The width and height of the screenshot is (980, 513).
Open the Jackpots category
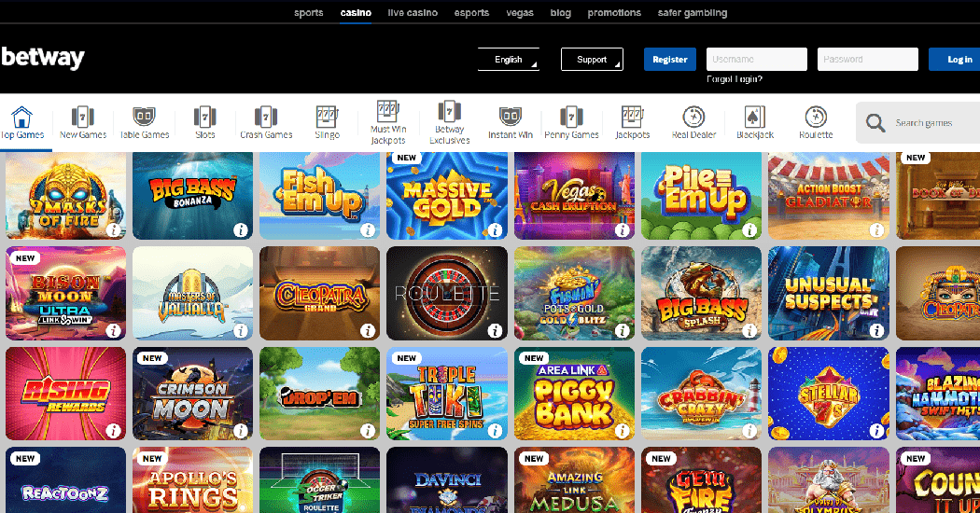(x=633, y=122)
